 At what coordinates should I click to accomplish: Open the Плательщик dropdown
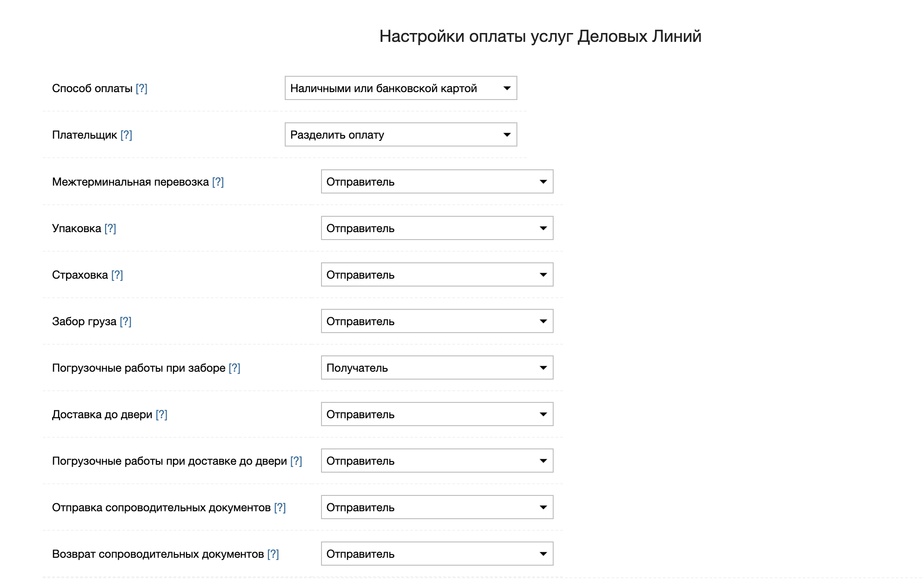point(401,135)
